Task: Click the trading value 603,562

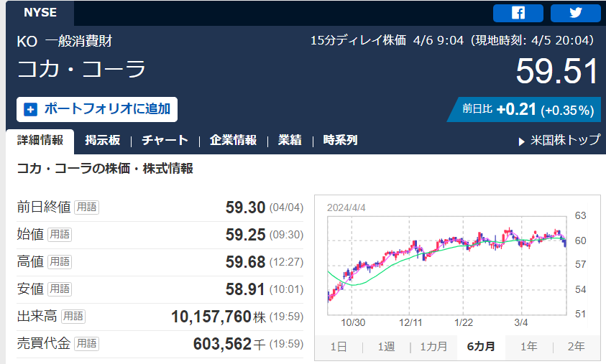Action: click(223, 344)
